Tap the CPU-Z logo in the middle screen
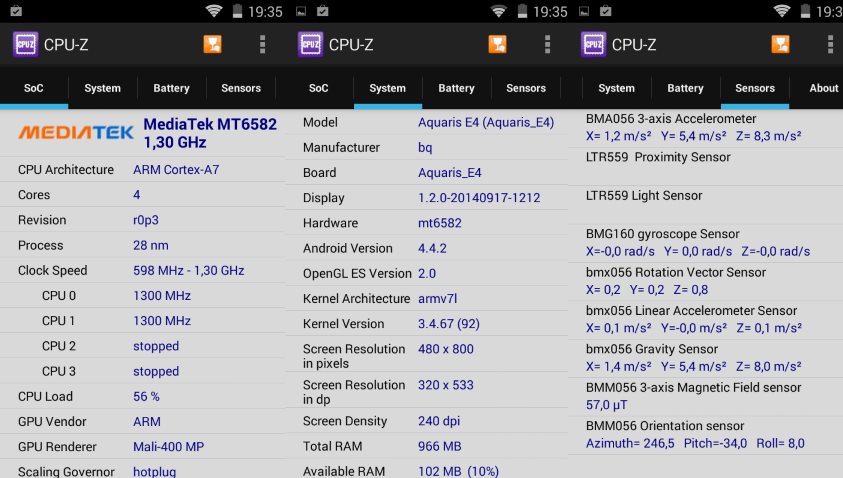843x478 pixels. click(x=311, y=44)
